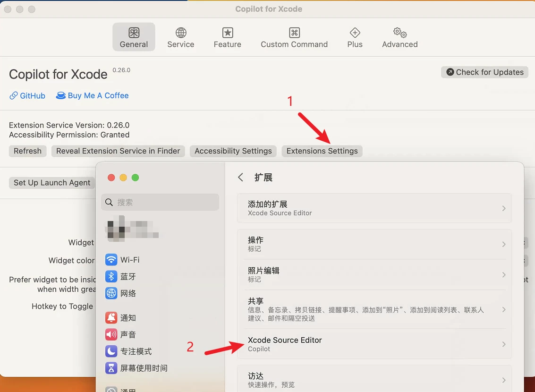Expand the 添加的扩展 row chevron
535x392 pixels.
coord(504,208)
